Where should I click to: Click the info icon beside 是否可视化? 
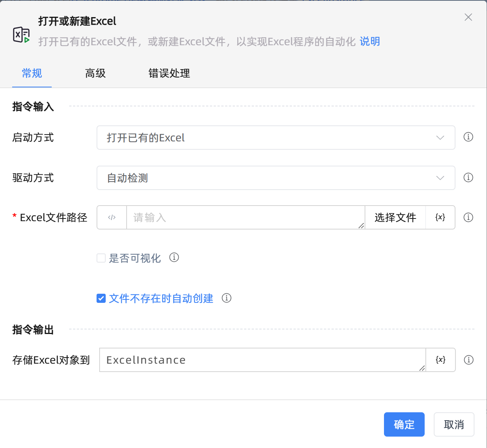(174, 257)
